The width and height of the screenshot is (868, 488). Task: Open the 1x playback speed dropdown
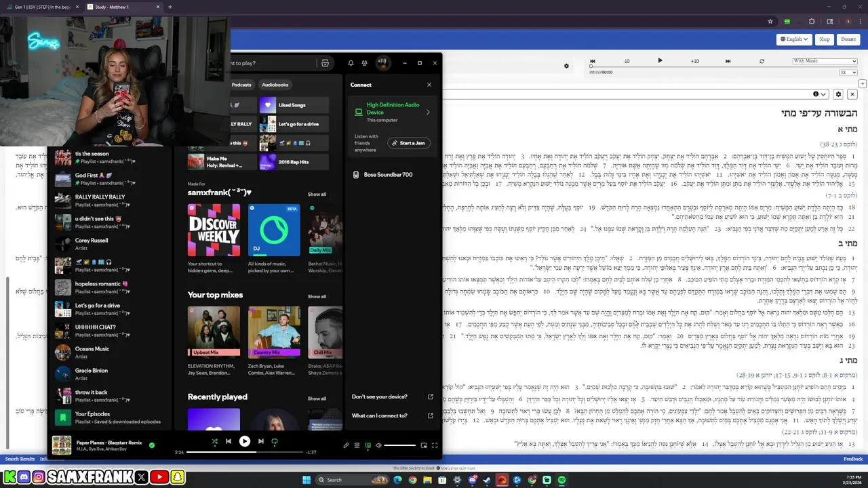[x=848, y=72]
